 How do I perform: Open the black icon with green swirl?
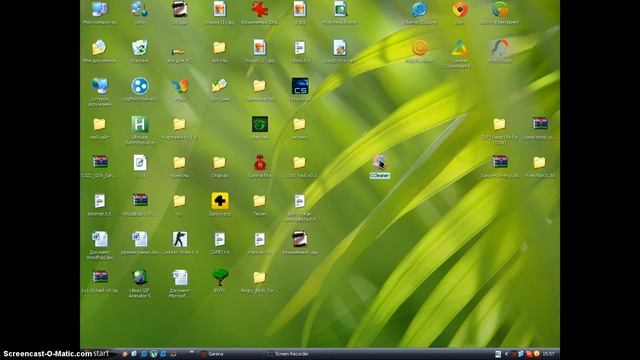260,124
